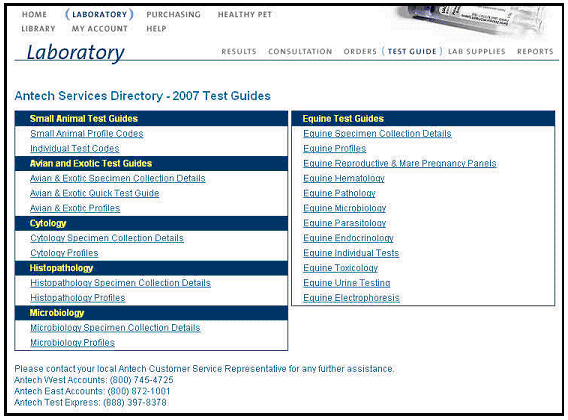Open the Reports tab
This screenshot has height=420, width=568.
[535, 51]
